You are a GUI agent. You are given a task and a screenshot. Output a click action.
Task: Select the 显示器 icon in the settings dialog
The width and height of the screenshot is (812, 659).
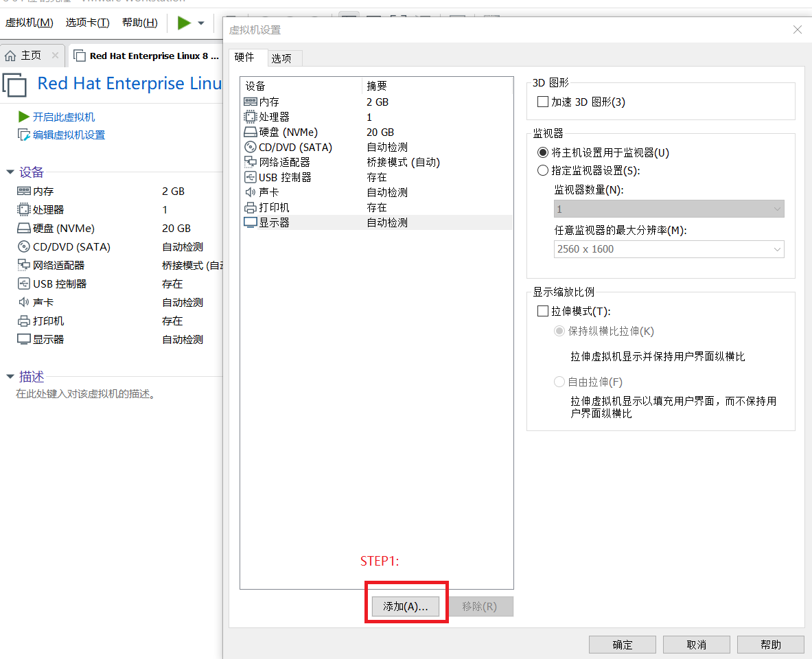251,222
